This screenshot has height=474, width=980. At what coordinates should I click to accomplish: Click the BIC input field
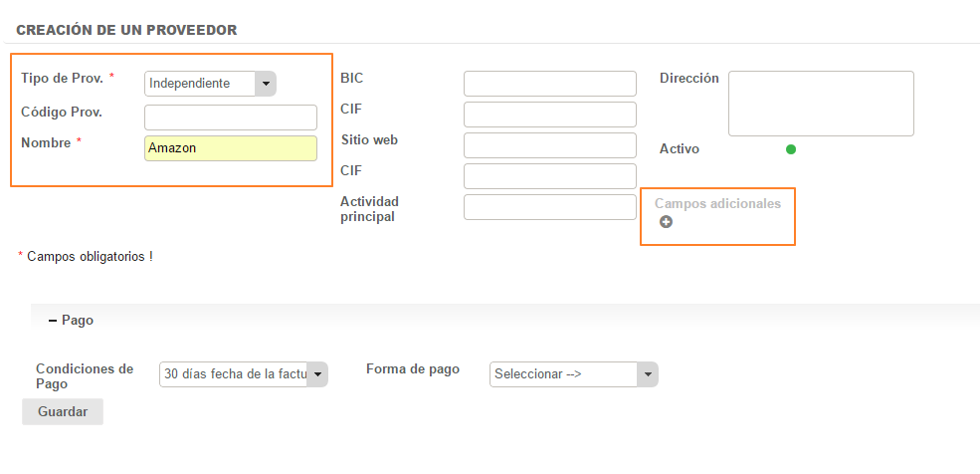click(549, 84)
